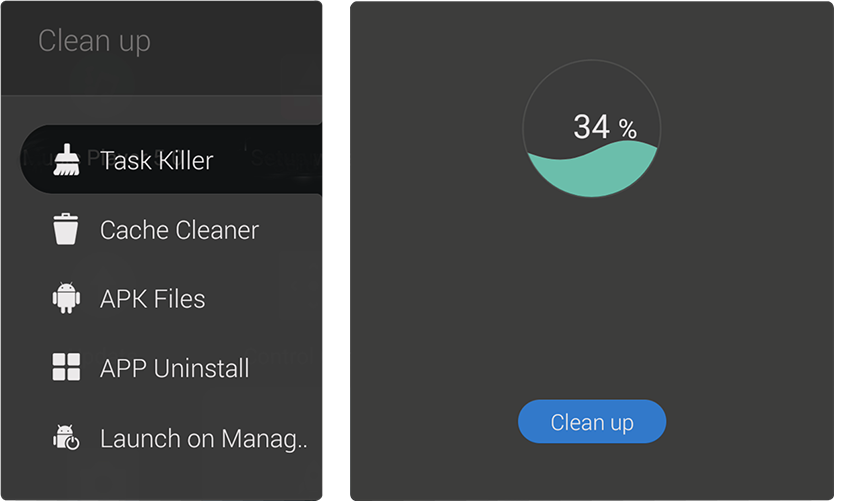Image resolution: width=845 pixels, height=501 pixels.
Task: Click the blue Clean up button
Action: tap(592, 421)
